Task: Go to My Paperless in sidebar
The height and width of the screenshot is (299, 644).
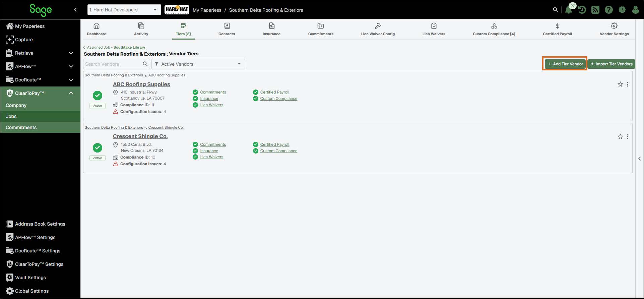Action: tap(40, 26)
